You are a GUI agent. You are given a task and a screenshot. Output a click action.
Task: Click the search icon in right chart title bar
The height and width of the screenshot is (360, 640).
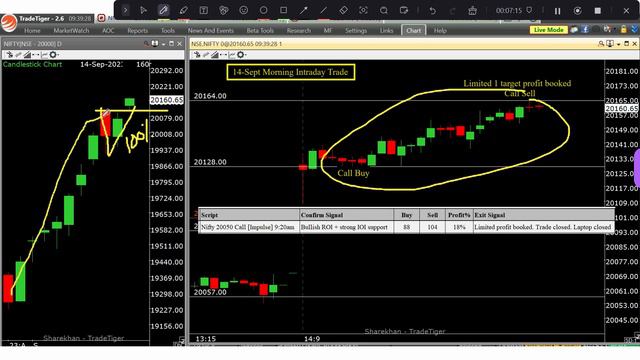pos(601,44)
